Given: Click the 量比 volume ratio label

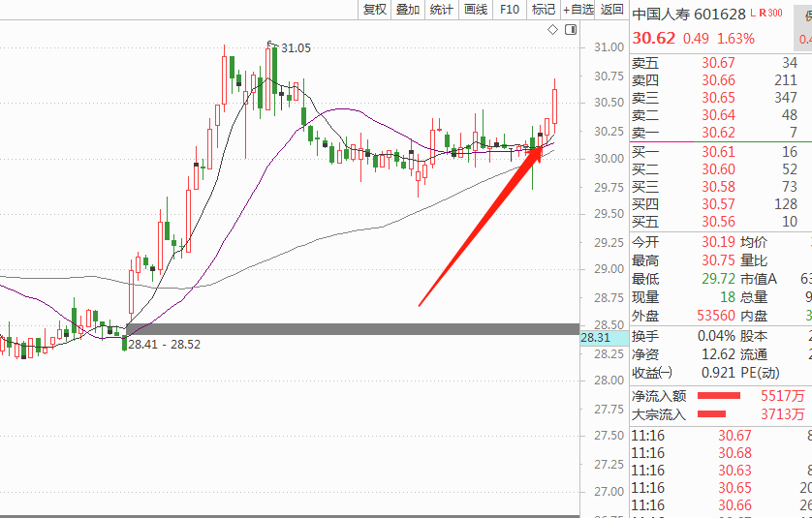Looking at the screenshot, I should pyautogui.click(x=754, y=260).
